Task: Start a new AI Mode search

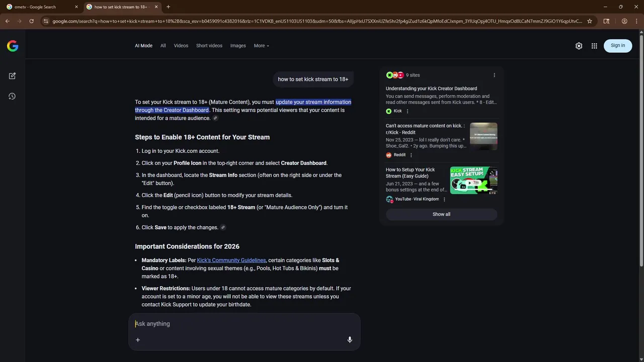Action: (13, 76)
